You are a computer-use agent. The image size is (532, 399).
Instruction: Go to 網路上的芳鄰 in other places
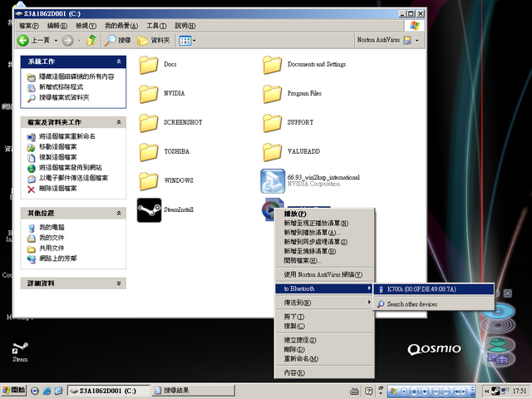click(58, 259)
